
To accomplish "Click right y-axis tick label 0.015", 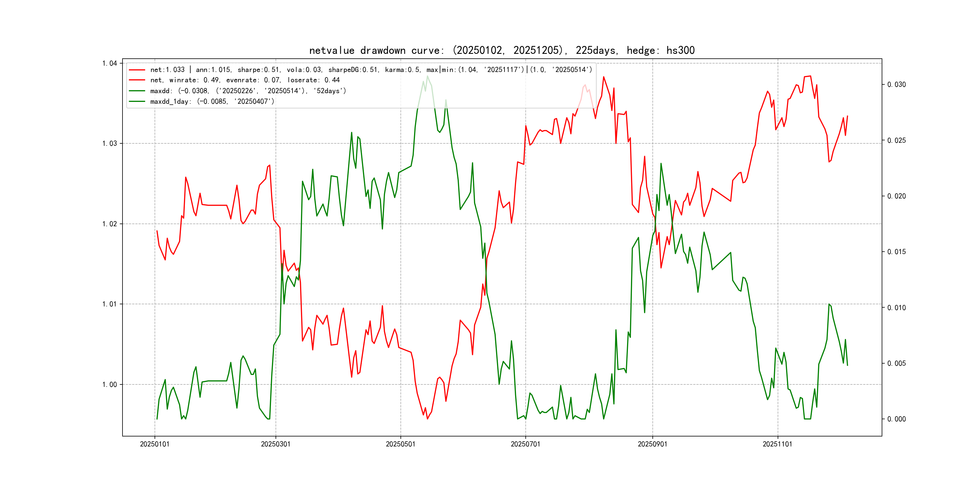I will tap(896, 252).
